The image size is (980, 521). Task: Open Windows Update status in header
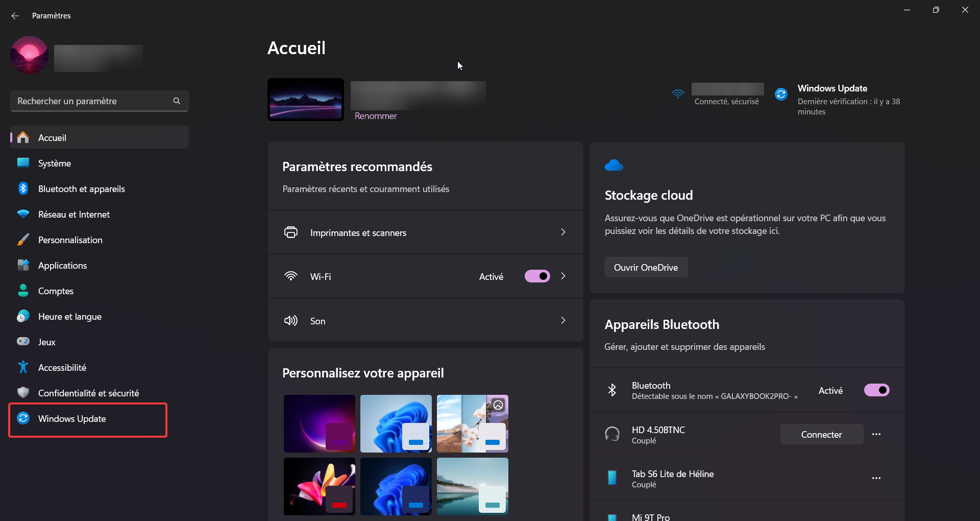click(838, 100)
